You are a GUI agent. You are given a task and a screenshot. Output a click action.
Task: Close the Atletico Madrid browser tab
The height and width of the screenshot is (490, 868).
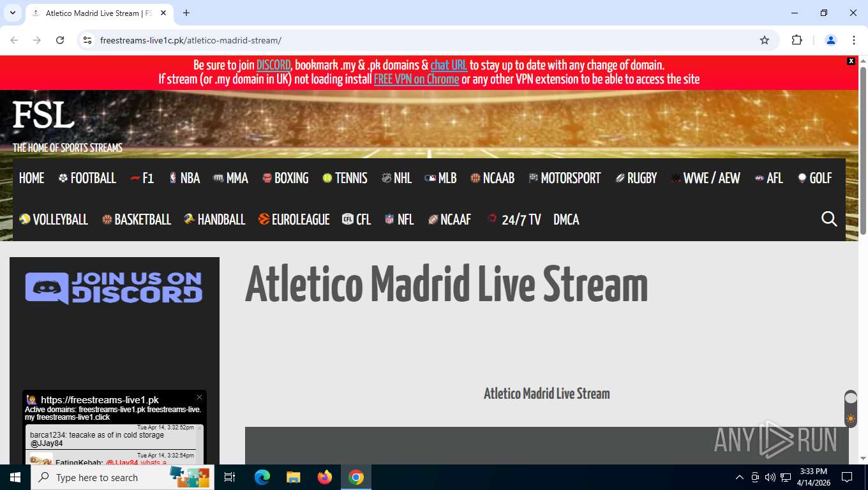163,13
